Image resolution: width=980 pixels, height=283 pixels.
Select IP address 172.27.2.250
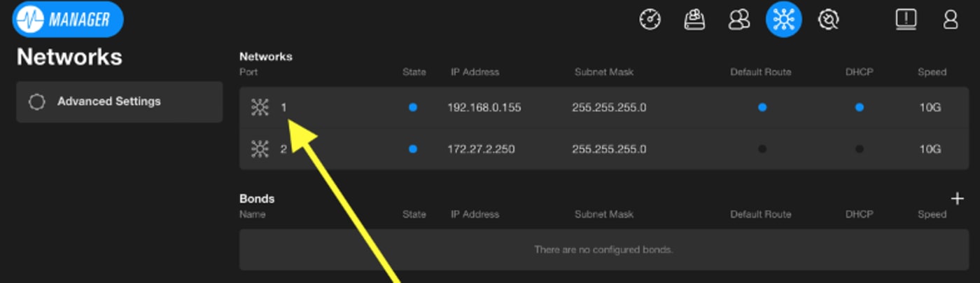pos(481,149)
